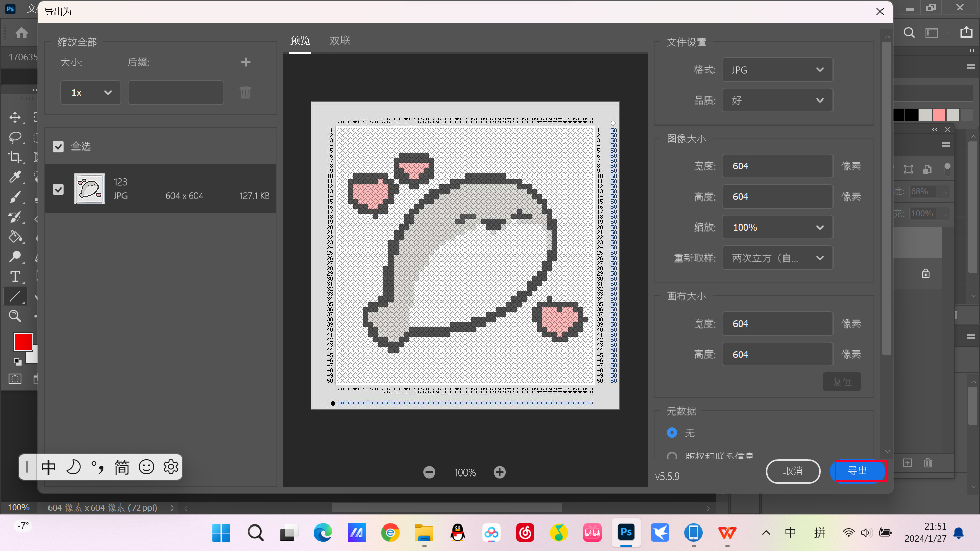Open the 缩放 100% dropdown
This screenshot has height=551, width=980.
tap(777, 228)
